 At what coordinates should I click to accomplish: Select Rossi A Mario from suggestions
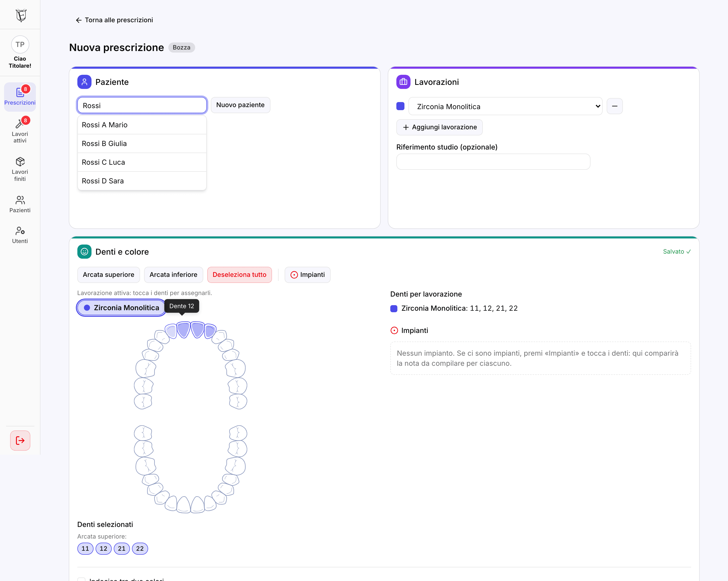142,125
